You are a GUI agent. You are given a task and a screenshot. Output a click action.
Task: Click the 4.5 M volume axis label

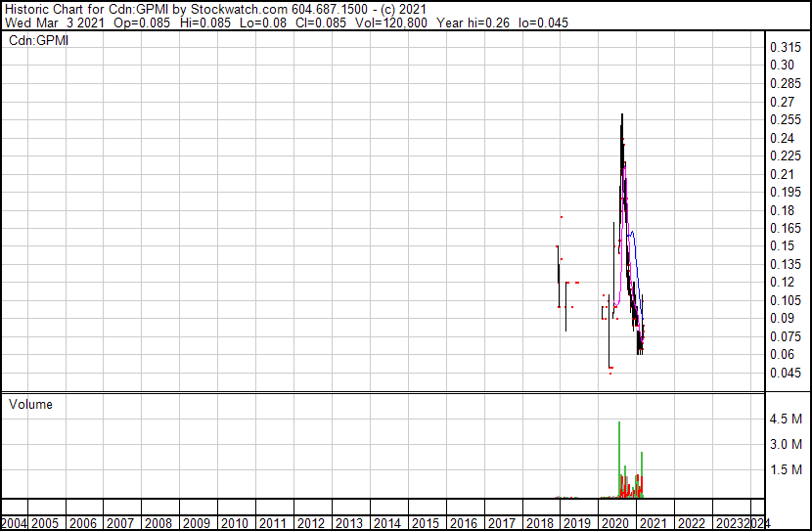[x=786, y=419]
